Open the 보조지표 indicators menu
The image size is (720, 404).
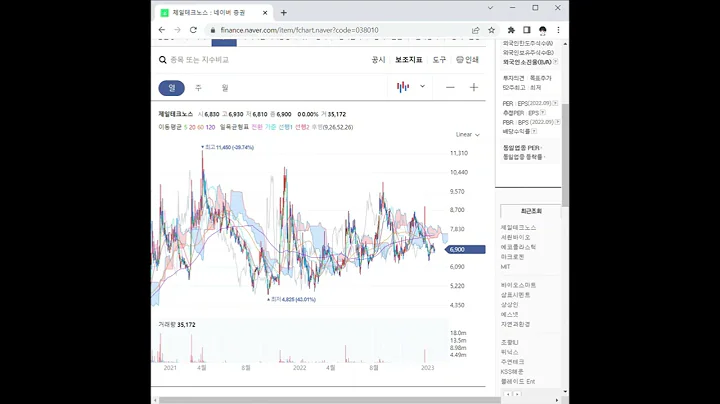[x=409, y=60]
